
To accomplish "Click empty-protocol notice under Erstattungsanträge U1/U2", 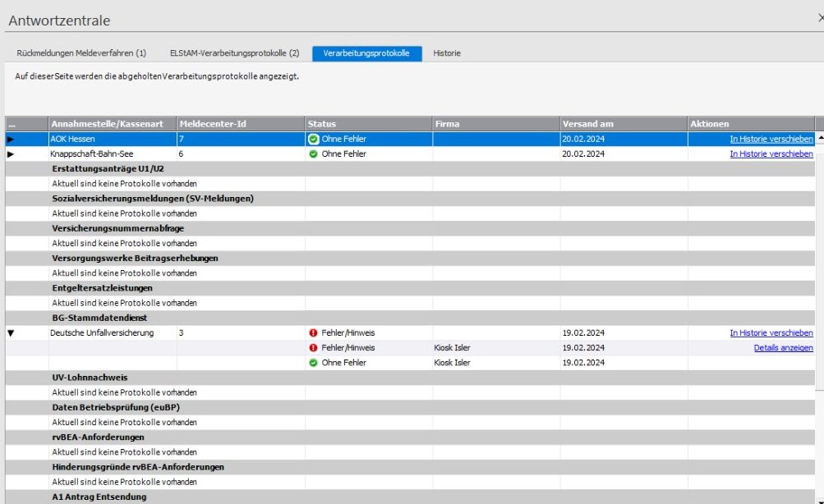I will coord(125,184).
